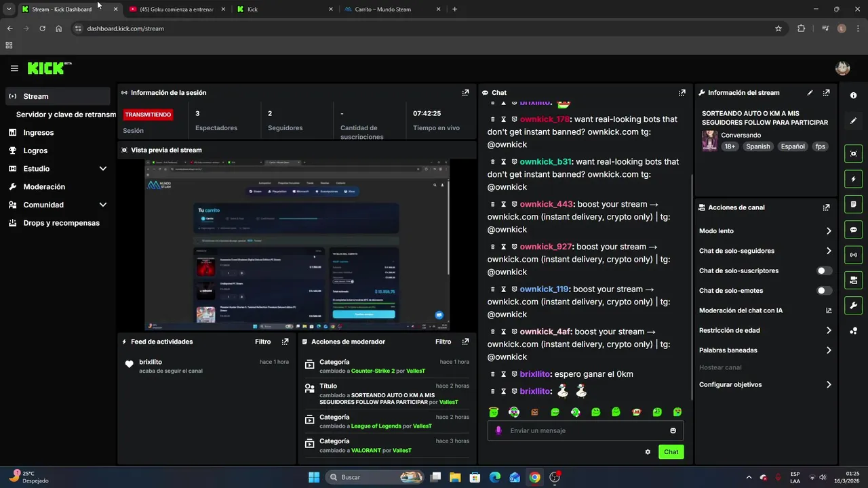Click the Kick logo

(x=49, y=68)
